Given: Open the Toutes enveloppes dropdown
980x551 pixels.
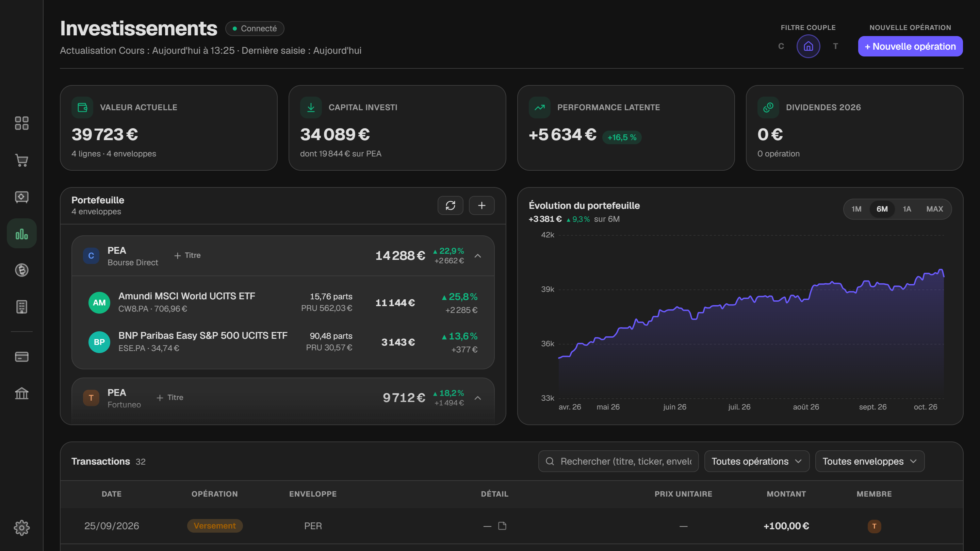Looking at the screenshot, I should (x=870, y=461).
